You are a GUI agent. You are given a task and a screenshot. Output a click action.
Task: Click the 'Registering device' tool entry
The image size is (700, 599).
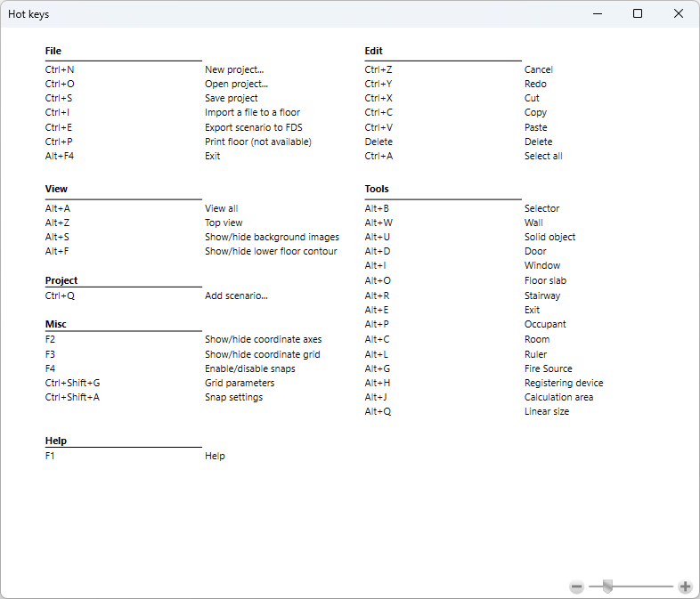point(563,383)
